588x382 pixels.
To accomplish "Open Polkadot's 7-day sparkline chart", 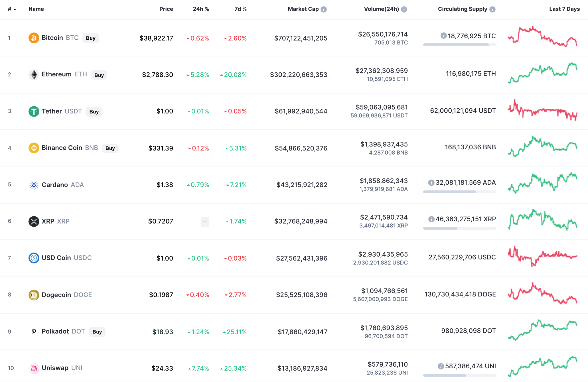I will pyautogui.click(x=543, y=330).
